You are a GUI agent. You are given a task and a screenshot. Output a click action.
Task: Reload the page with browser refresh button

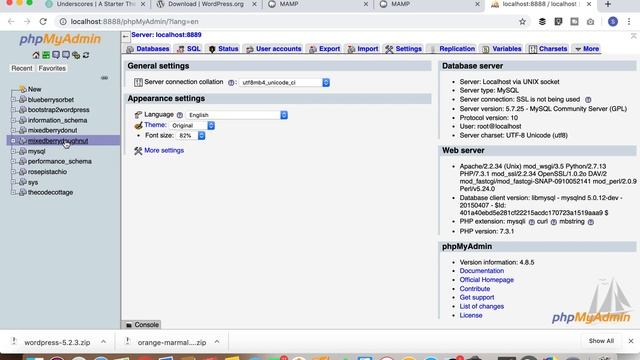pos(43,22)
